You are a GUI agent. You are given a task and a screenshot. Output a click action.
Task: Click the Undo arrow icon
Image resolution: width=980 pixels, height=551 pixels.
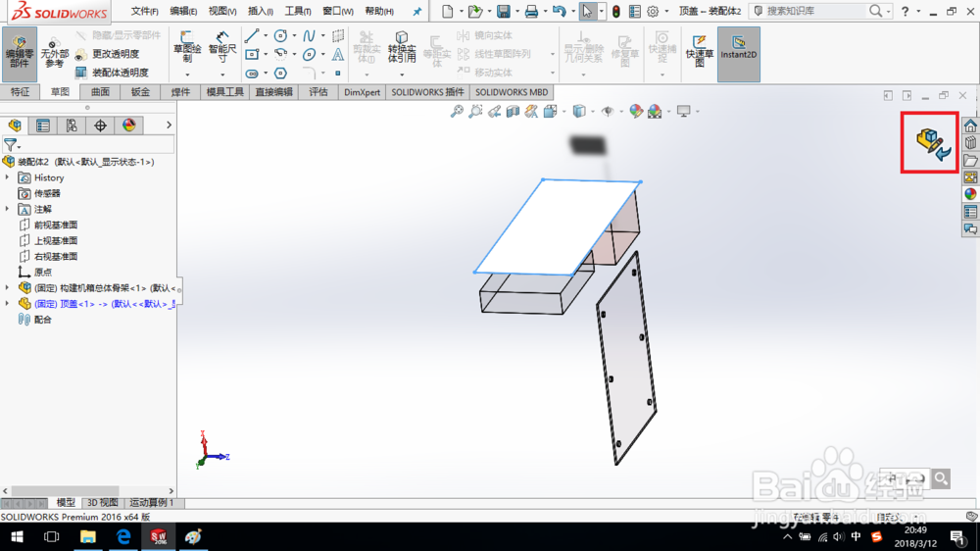click(560, 11)
